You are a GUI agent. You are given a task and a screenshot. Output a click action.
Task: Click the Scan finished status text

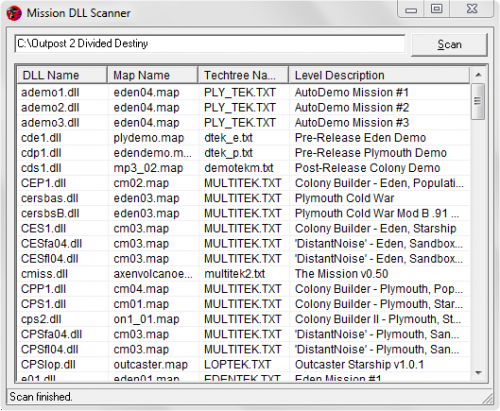tap(41, 397)
